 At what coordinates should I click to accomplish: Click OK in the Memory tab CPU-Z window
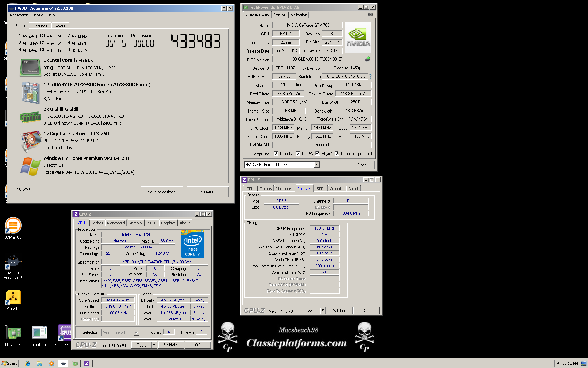[366, 311]
